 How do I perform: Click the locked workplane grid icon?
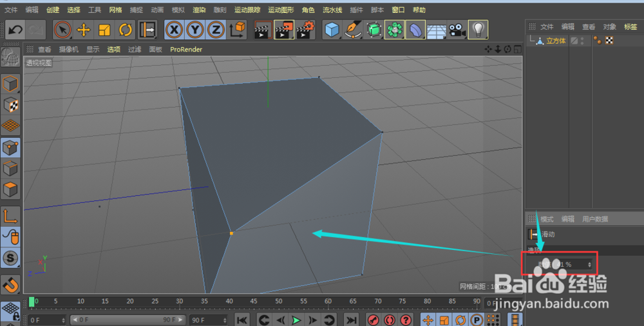tap(10, 311)
